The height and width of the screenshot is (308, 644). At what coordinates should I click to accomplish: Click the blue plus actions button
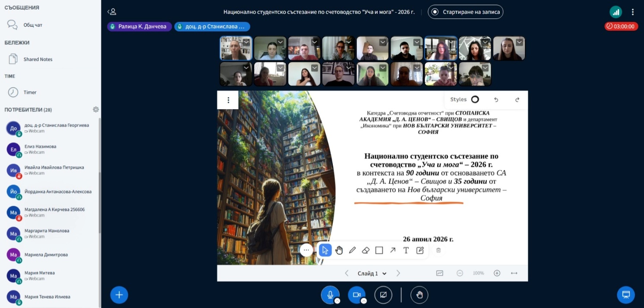[x=119, y=295]
